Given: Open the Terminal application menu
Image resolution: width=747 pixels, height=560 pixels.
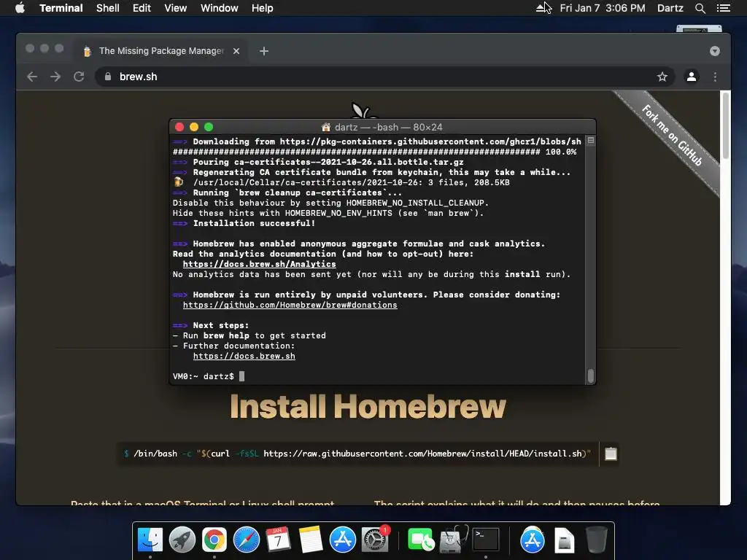Looking at the screenshot, I should tap(61, 8).
